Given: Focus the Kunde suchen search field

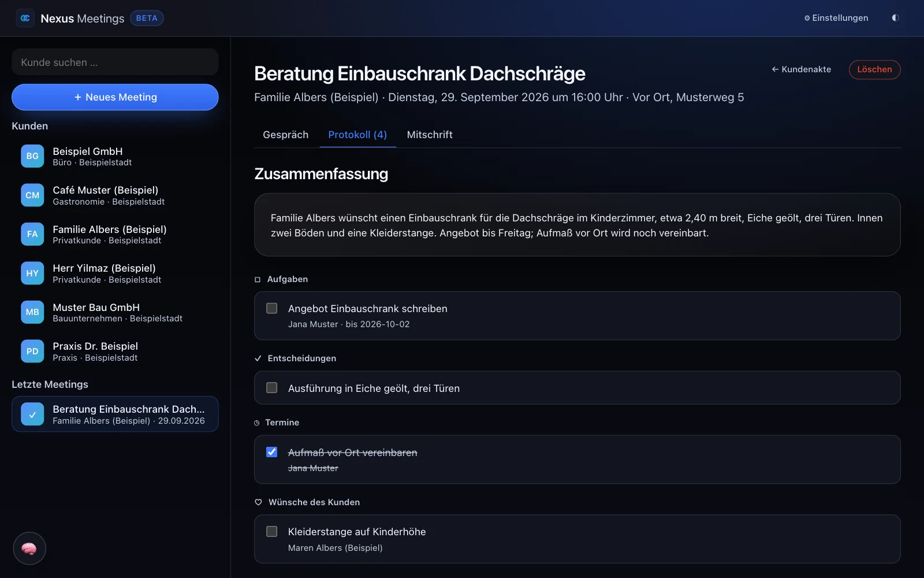Looking at the screenshot, I should tap(115, 62).
